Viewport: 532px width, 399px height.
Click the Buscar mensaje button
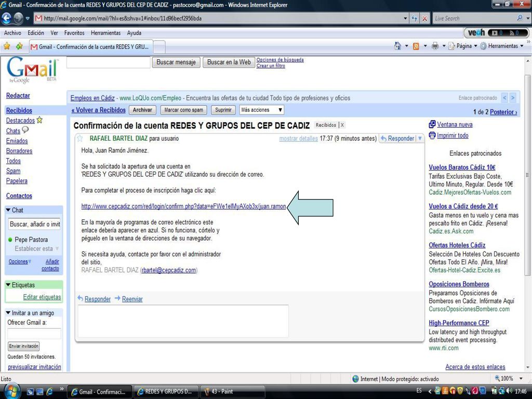[176, 62]
